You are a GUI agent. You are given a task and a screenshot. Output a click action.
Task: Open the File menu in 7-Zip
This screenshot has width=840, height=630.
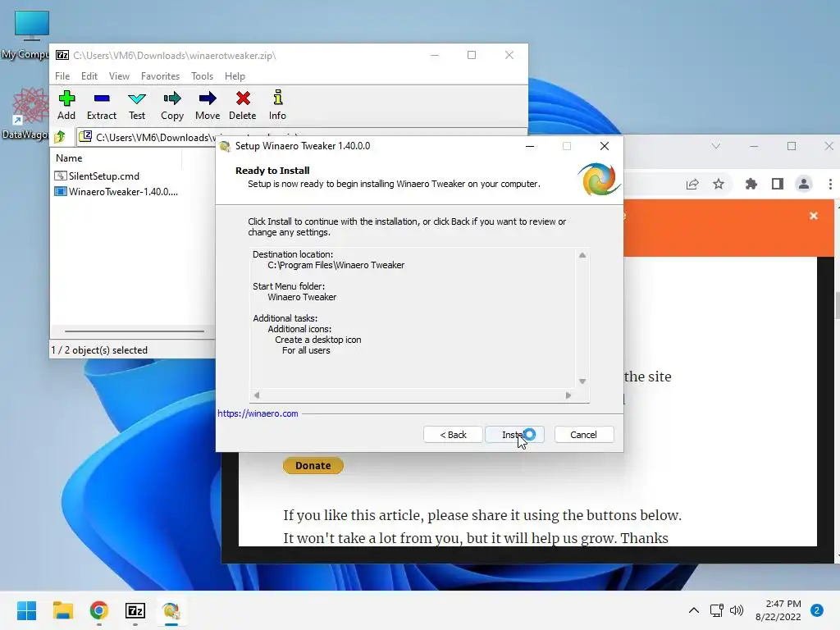[x=62, y=76]
